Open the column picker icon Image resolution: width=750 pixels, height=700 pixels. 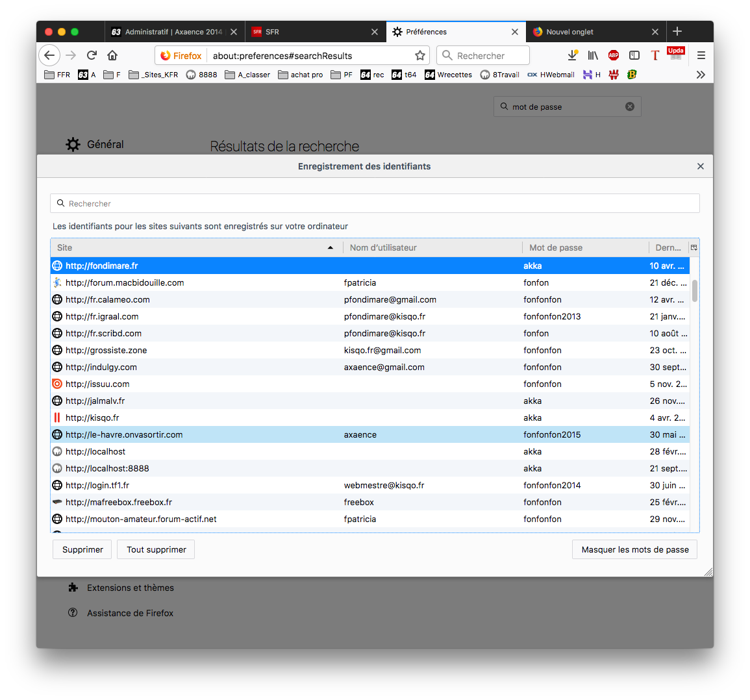coord(694,247)
